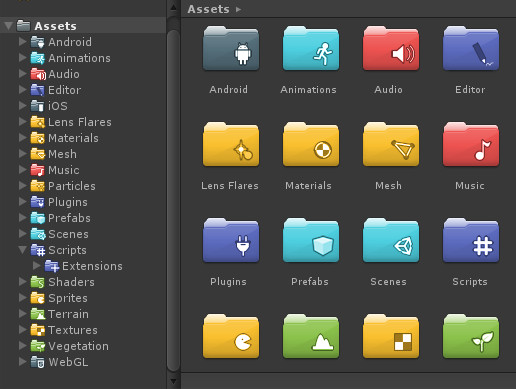This screenshot has width=516, height=389.
Task: Expand the Animations tree node arrow
Action: [x=23, y=58]
